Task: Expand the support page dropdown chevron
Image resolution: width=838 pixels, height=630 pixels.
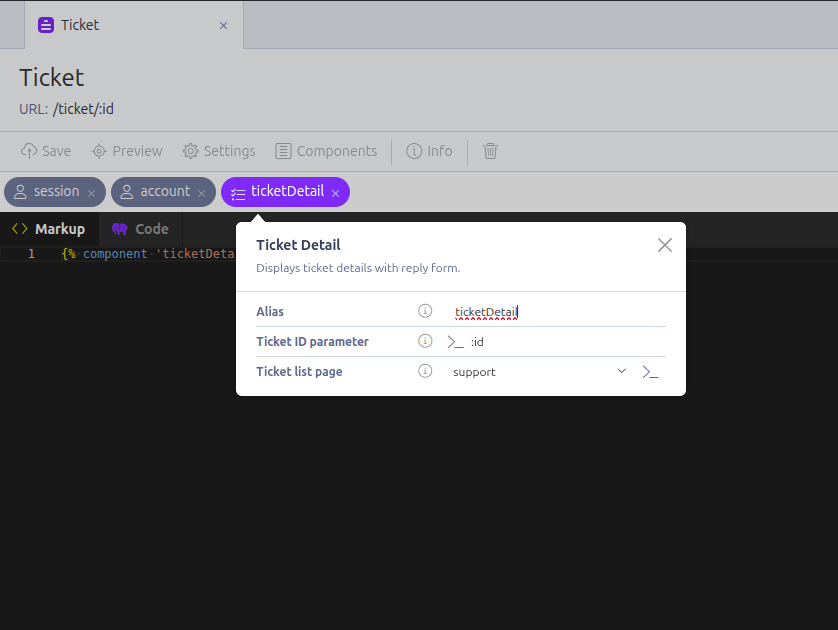Action: 622,371
